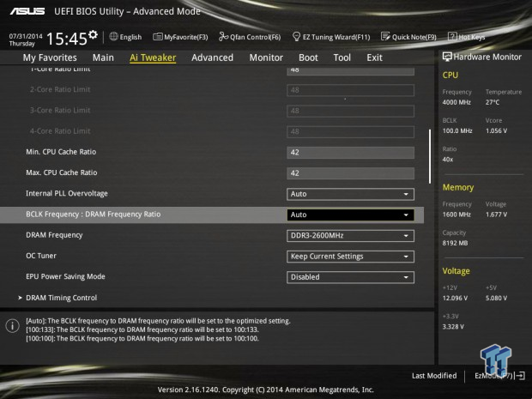This screenshot has width=532, height=399.
Task: Select DRAM Frequency label
Action: click(54, 235)
